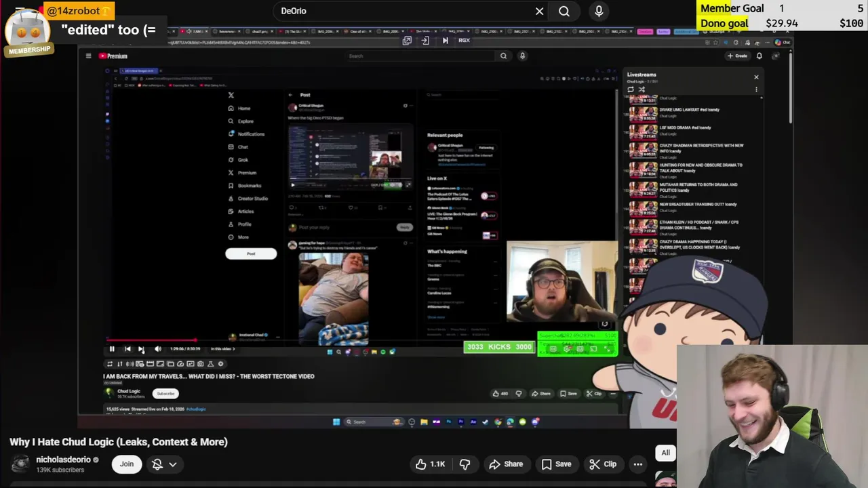The height and width of the screenshot is (488, 868).
Task: Open Grok in the X sidebar
Action: (238, 160)
